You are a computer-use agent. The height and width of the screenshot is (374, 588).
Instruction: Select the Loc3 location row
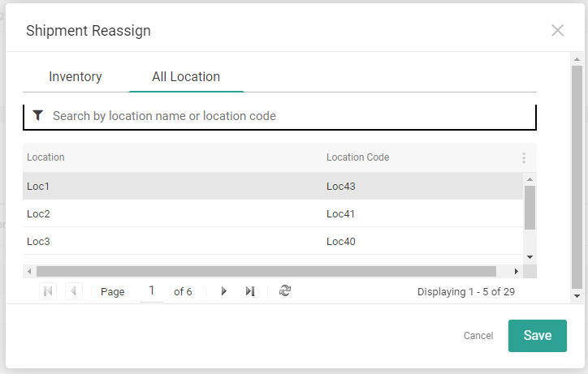point(273,241)
